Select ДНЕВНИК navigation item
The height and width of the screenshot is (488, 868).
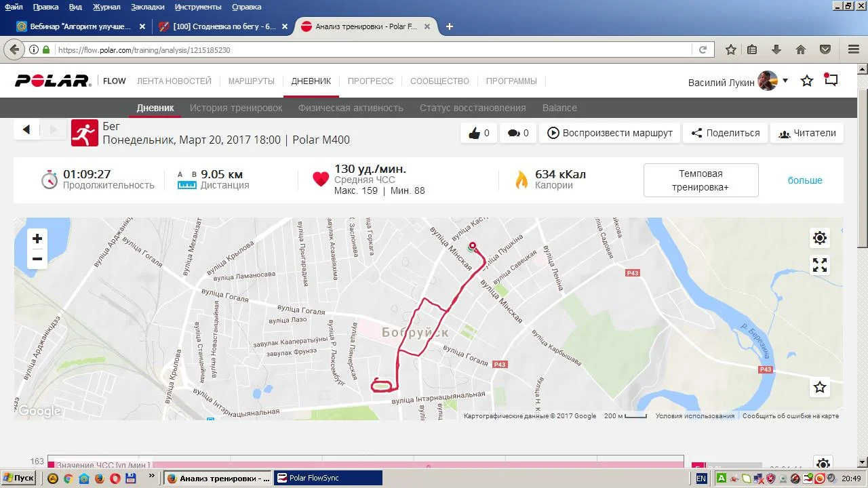point(311,81)
